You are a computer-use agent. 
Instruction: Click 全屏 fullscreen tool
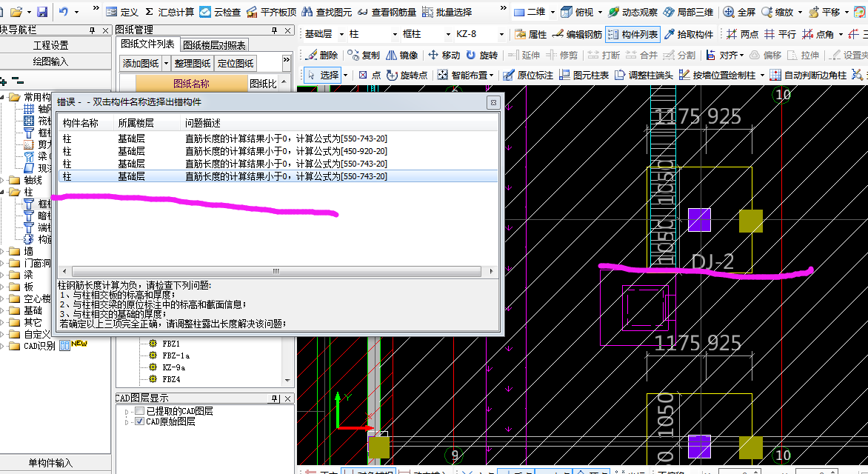pos(739,12)
